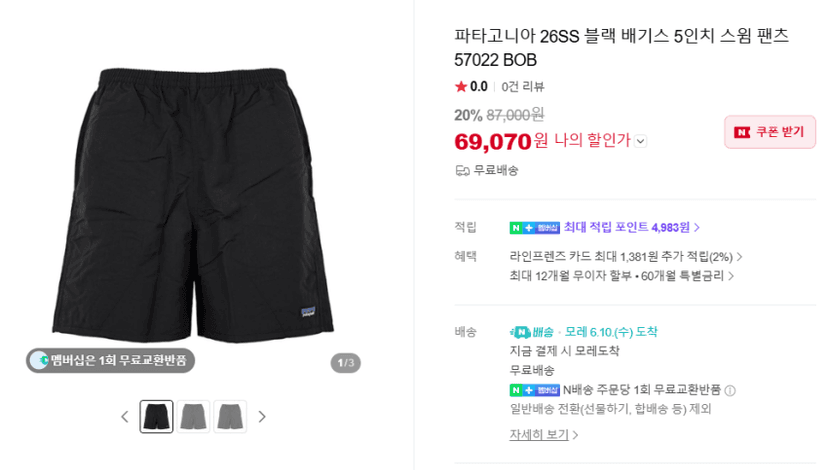Click the N+ membership badge beside 최대 적립 포인트
Viewport: 828px width, 470px height.
pyautogui.click(x=534, y=228)
